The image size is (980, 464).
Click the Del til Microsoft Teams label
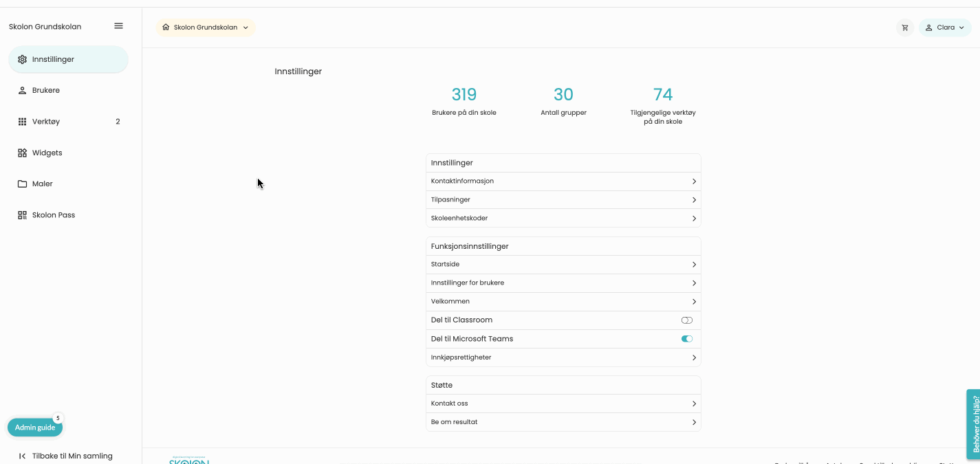click(x=472, y=339)
